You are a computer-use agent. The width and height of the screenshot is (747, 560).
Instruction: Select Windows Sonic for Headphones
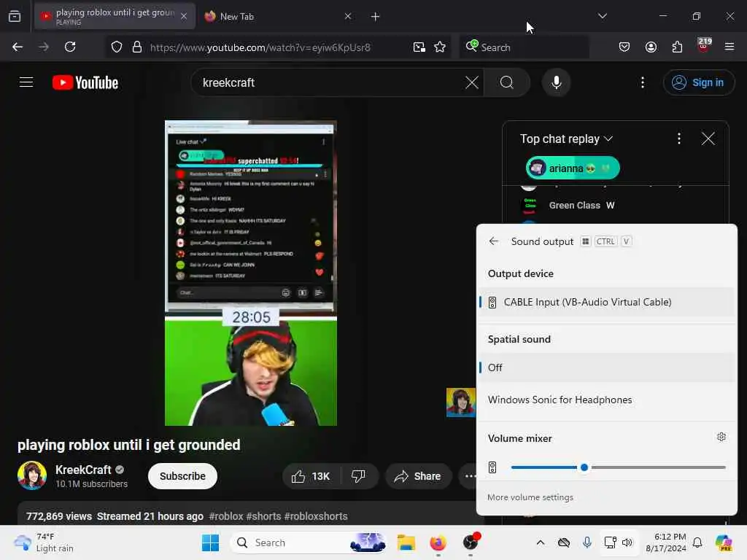point(606,400)
